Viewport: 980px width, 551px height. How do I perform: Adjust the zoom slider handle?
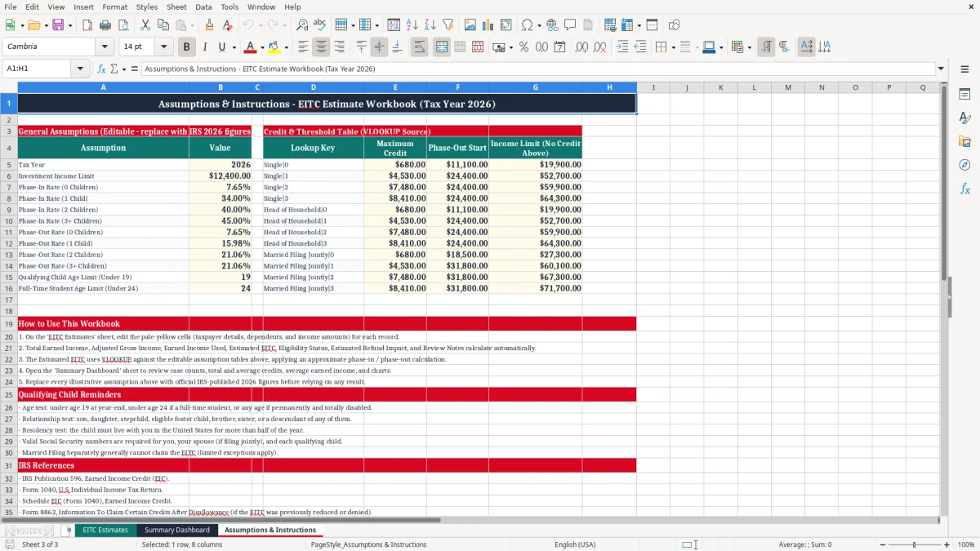pyautogui.click(x=914, y=544)
